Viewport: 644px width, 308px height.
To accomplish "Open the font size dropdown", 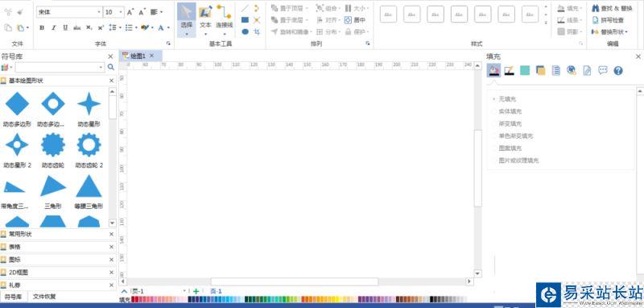I will pos(121,12).
